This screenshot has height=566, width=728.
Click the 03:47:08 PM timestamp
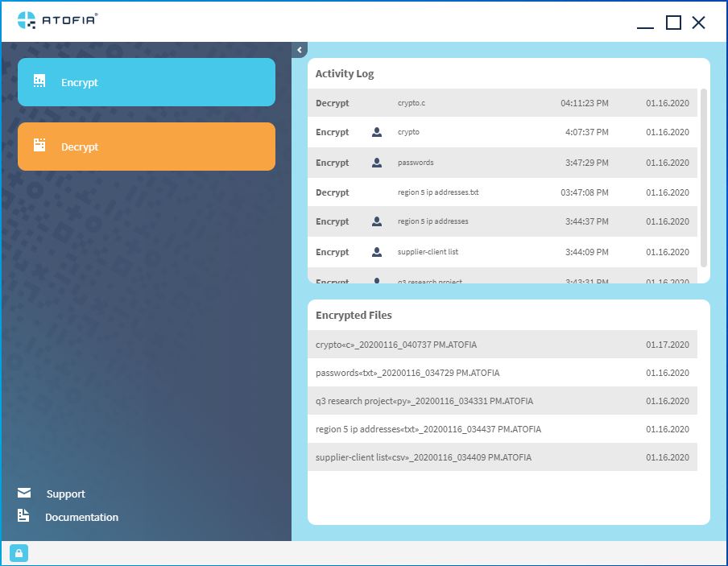coord(584,192)
